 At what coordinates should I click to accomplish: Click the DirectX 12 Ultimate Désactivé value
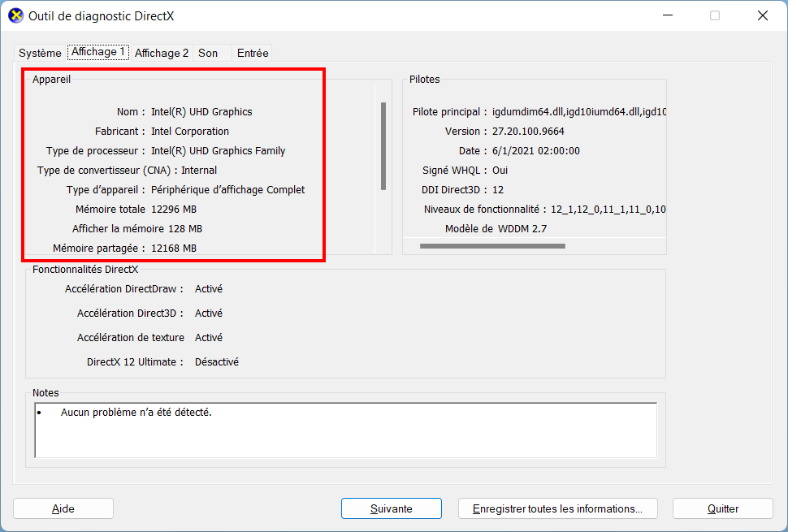[217, 362]
